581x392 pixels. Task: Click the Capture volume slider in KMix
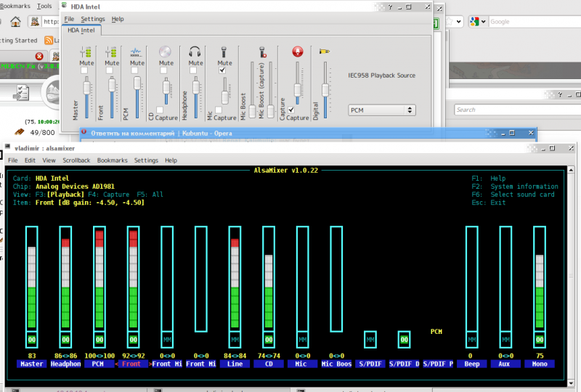click(297, 83)
